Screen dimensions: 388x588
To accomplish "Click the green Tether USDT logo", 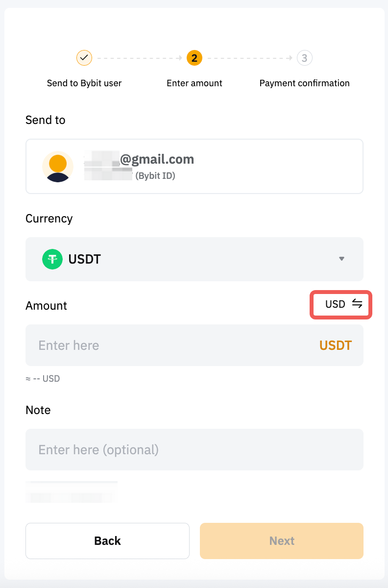I will click(x=52, y=259).
